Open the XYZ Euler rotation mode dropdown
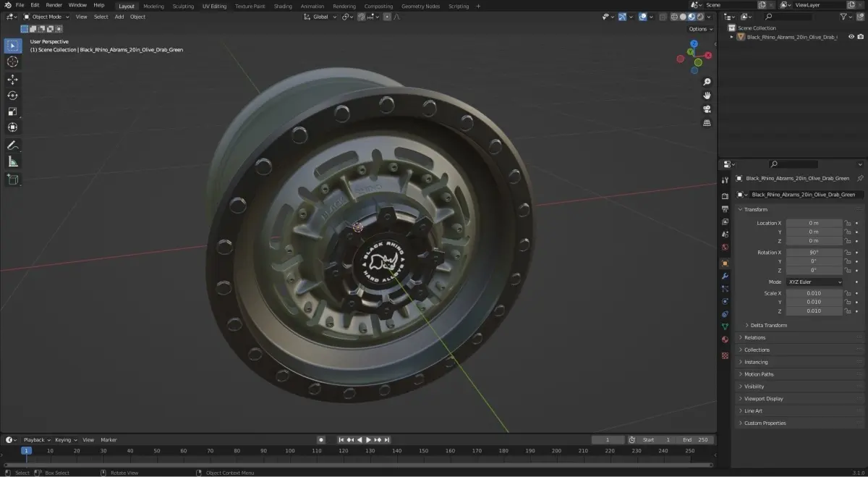 [x=814, y=282]
